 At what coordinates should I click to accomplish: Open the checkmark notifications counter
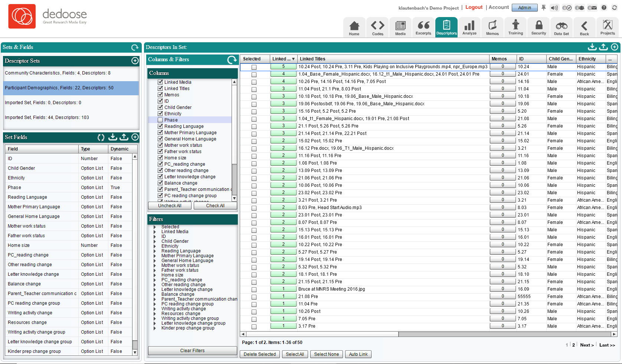pos(567,8)
